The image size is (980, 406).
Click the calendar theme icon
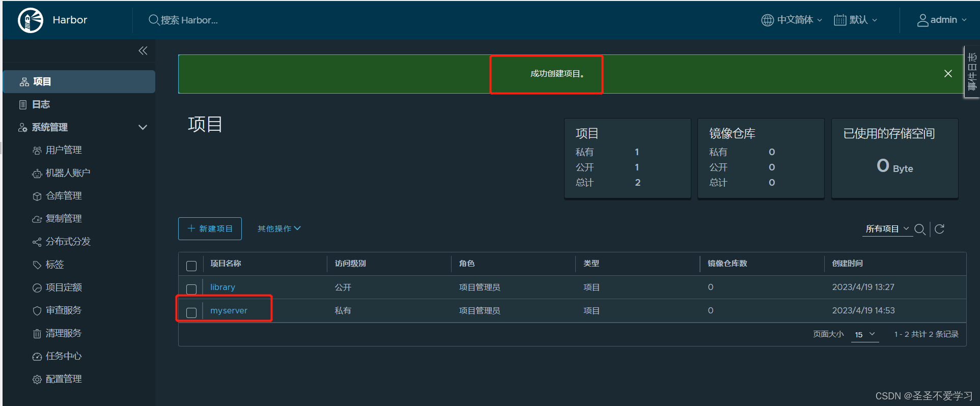840,20
